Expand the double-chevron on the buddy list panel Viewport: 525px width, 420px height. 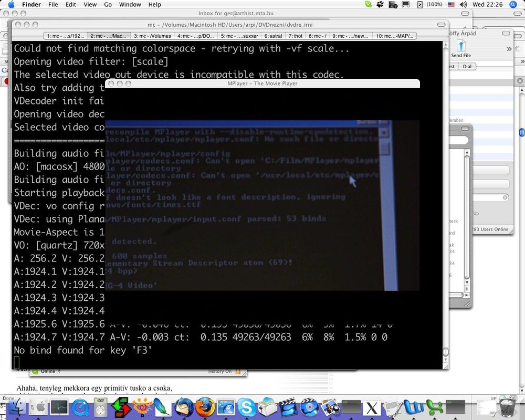pyautogui.click(x=522, y=61)
